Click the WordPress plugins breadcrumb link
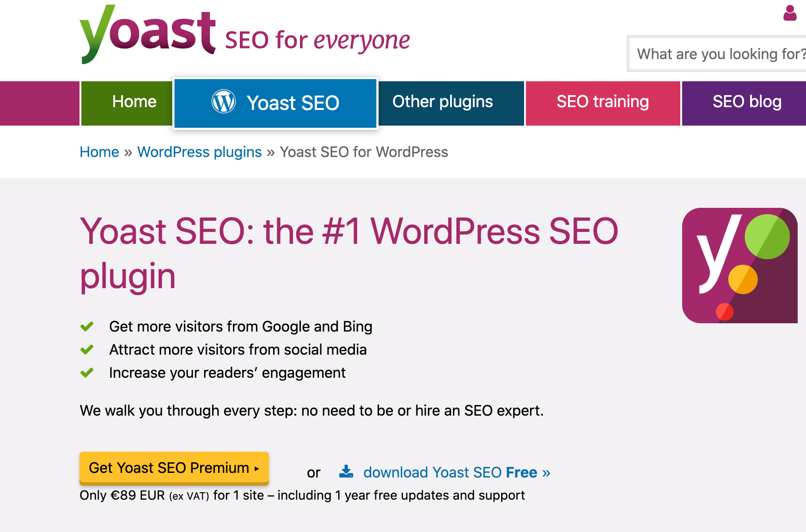 tap(200, 152)
